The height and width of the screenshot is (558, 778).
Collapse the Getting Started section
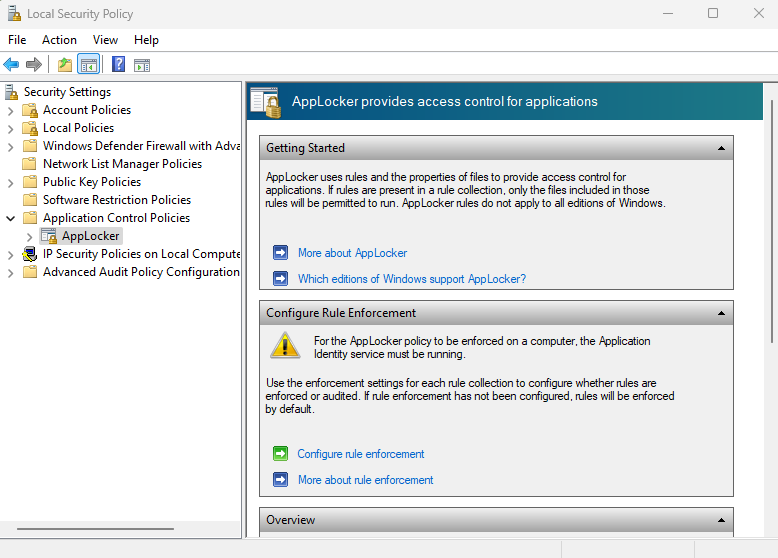click(721, 148)
